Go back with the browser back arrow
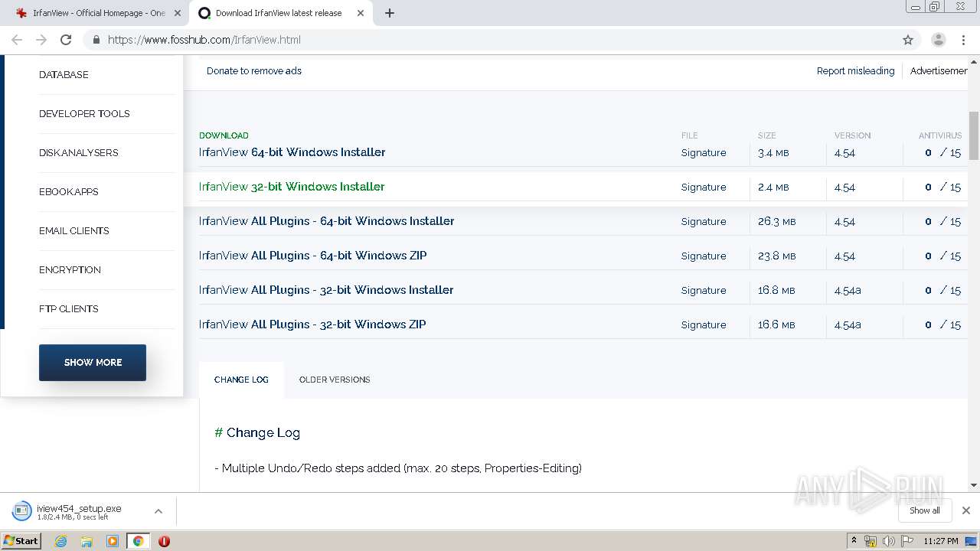 tap(17, 40)
